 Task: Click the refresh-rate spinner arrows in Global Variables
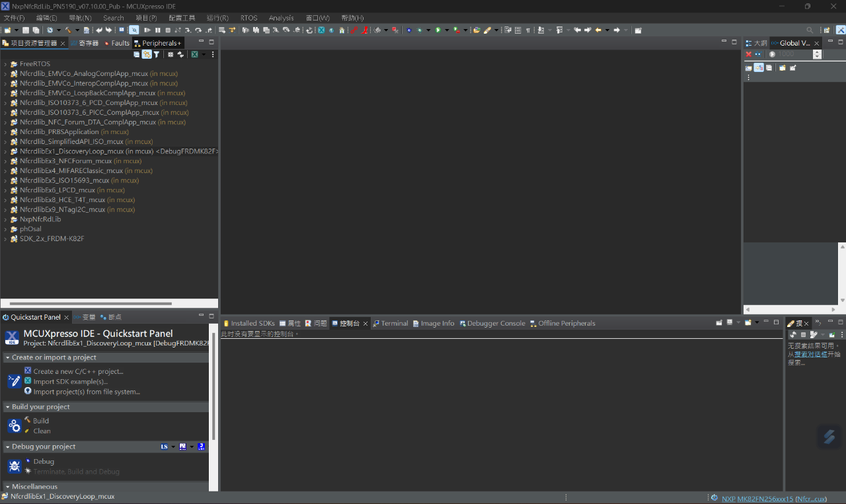[x=817, y=54]
